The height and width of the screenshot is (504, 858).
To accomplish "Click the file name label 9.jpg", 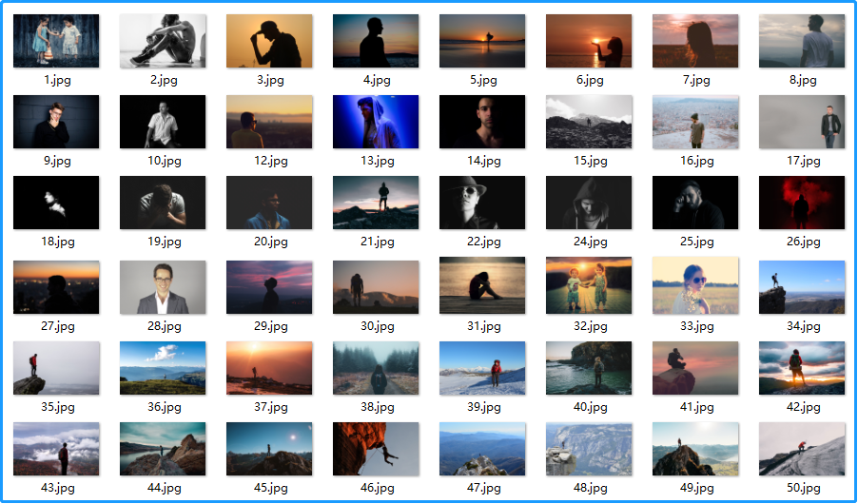I will [x=57, y=161].
